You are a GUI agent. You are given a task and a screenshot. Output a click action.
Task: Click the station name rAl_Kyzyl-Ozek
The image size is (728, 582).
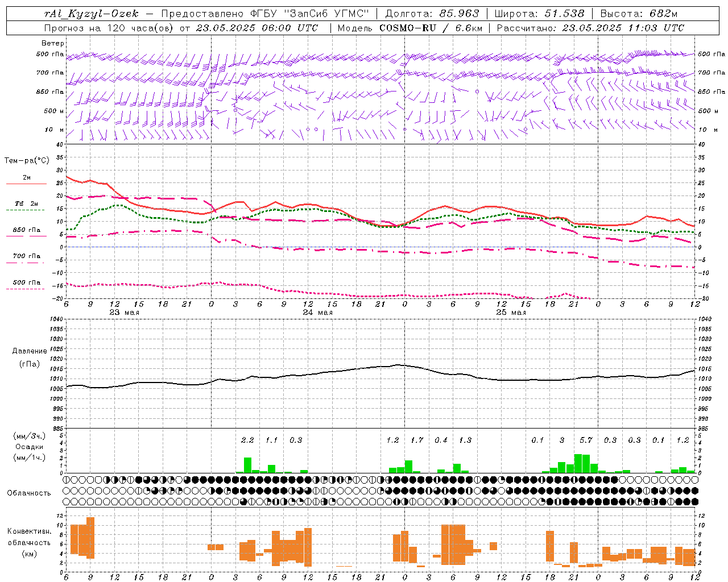click(91, 14)
